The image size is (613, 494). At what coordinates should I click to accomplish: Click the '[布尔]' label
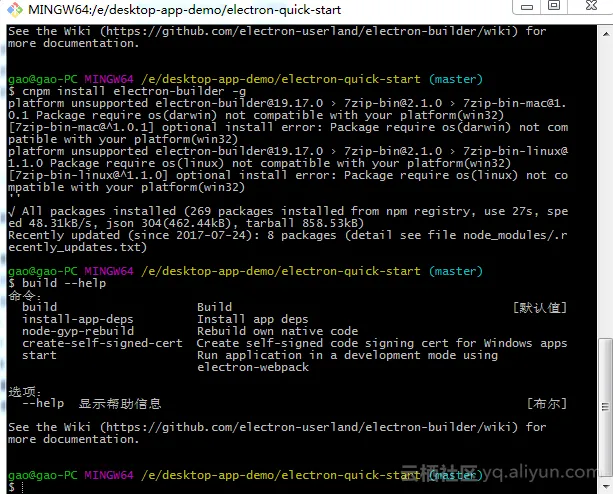point(547,403)
